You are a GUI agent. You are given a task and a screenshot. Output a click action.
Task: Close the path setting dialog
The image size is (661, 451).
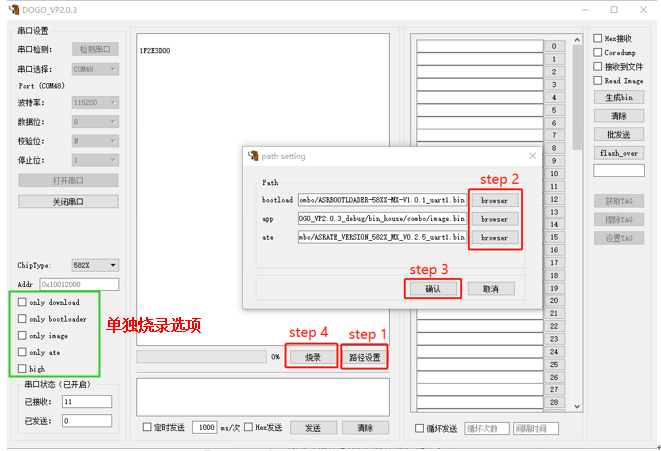click(x=532, y=156)
